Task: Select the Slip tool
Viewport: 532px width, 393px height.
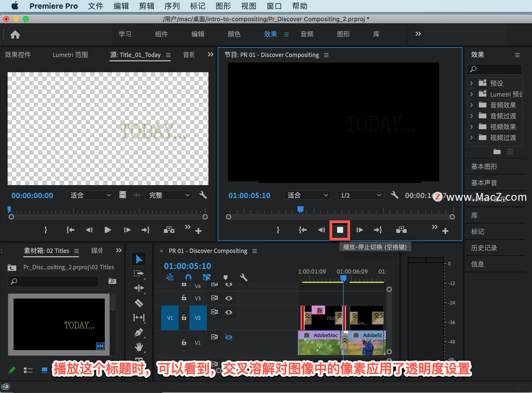Action: 139,317
